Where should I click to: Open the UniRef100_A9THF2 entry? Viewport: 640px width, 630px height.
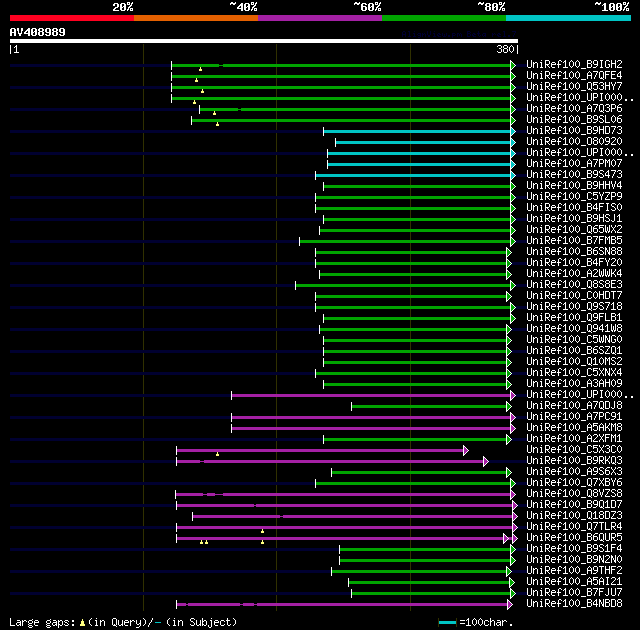574,571
